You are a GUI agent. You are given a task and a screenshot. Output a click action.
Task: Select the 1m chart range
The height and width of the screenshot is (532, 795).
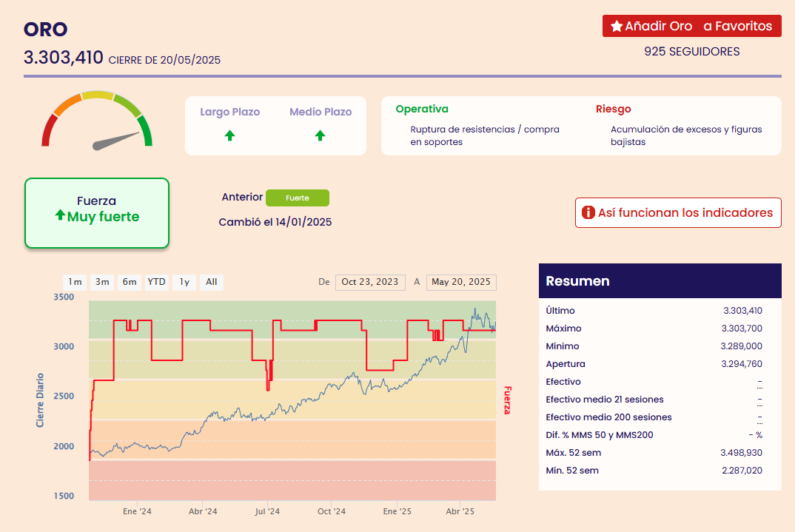[x=75, y=282]
